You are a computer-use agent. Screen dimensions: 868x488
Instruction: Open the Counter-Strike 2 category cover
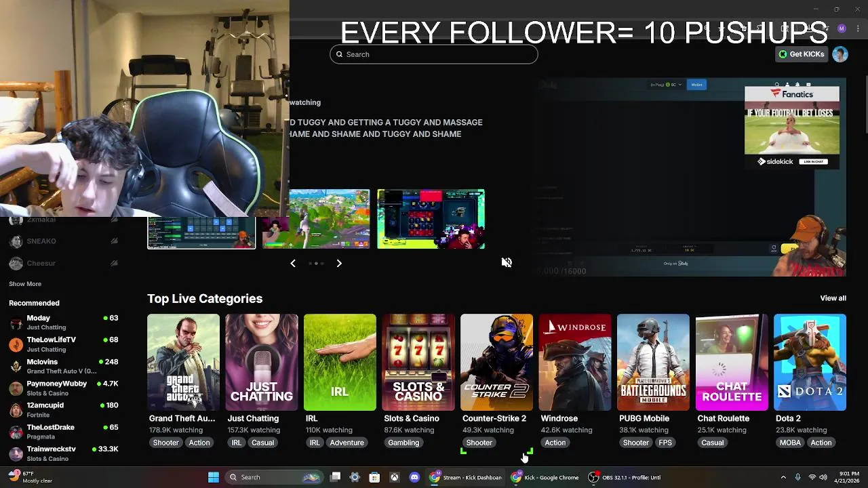(x=496, y=362)
